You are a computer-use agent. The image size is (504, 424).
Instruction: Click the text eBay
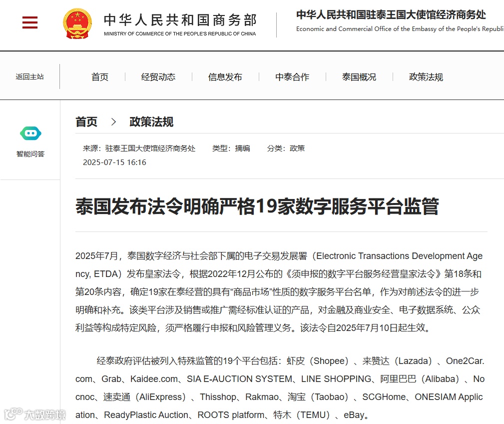click(354, 415)
